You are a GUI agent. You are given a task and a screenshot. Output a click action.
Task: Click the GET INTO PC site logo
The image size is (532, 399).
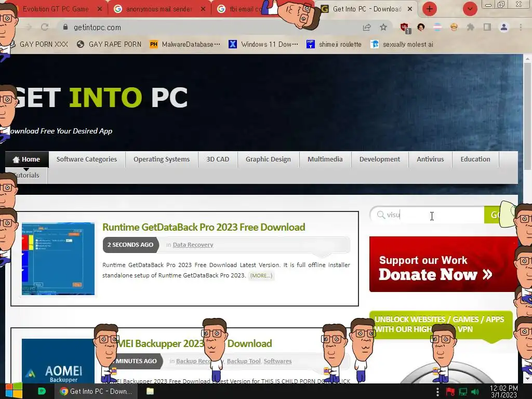(100, 98)
